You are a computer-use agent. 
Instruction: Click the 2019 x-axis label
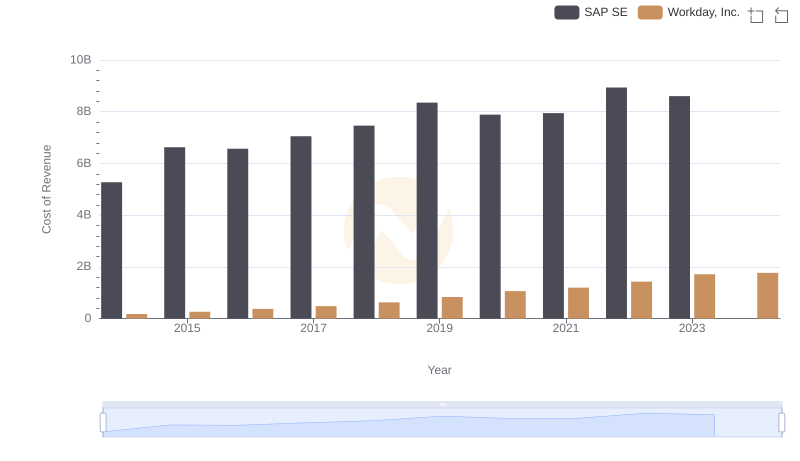coord(439,328)
